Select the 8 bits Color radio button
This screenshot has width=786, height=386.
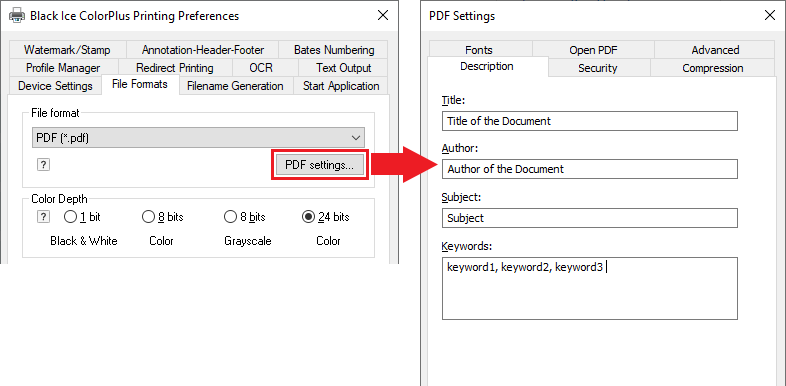[148, 217]
